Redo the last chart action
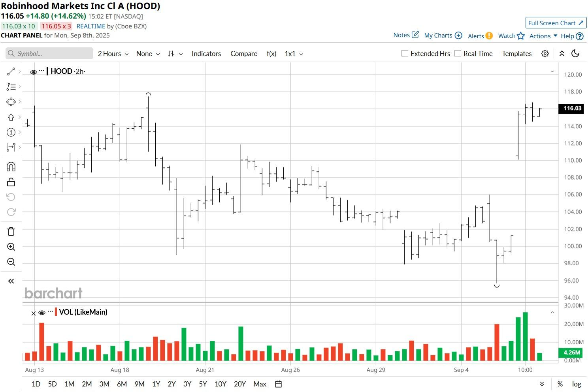This screenshot has width=588, height=392. pos(11,212)
